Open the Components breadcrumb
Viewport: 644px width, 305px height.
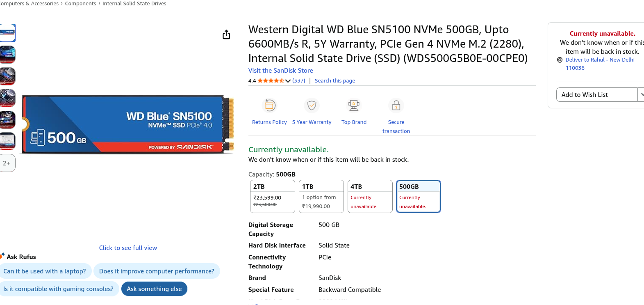tap(80, 4)
